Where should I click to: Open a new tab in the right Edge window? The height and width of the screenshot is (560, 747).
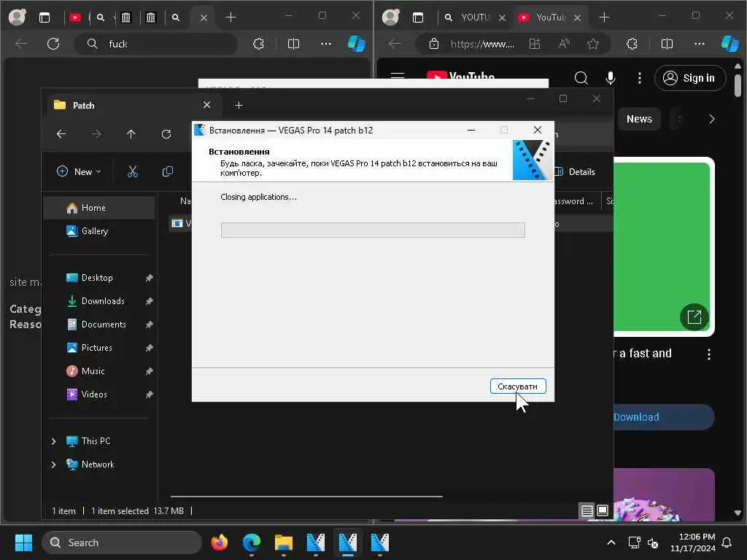(604, 17)
